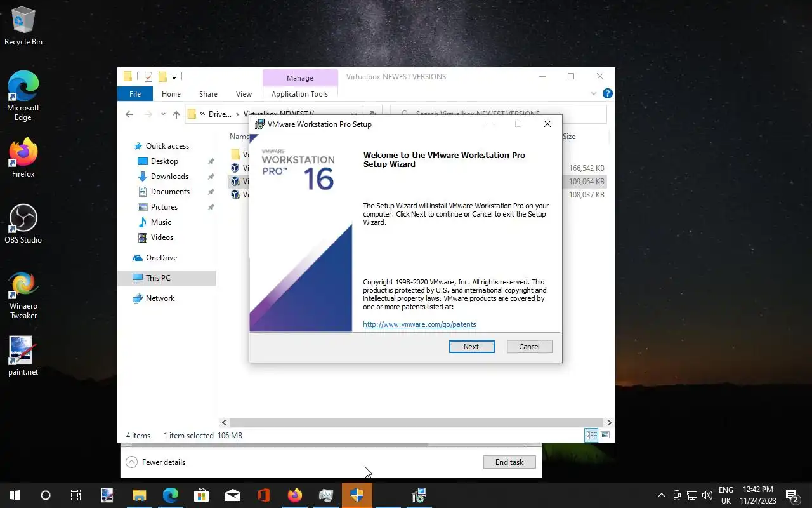The height and width of the screenshot is (508, 812).
Task: Open the vmware.com patents link
Action: (419, 324)
